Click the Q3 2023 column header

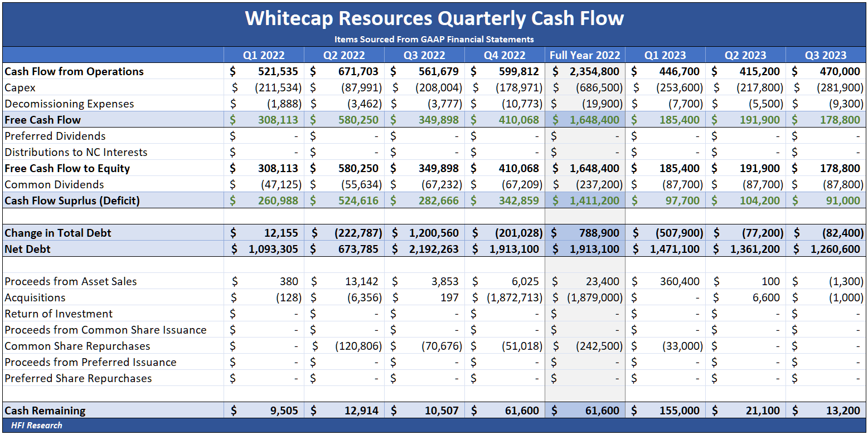tap(826, 55)
